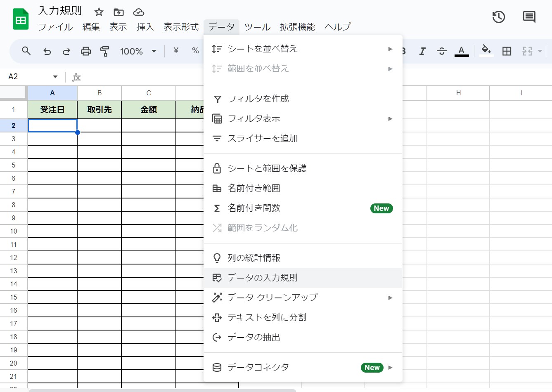Open the name box dropdown next to A2
This screenshot has width=552, height=392.
[x=54, y=76]
